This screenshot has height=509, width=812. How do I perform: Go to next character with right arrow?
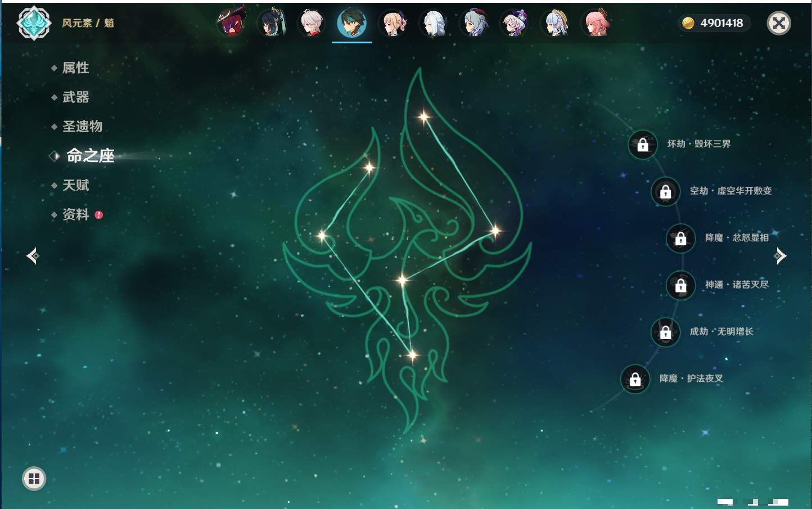(781, 256)
